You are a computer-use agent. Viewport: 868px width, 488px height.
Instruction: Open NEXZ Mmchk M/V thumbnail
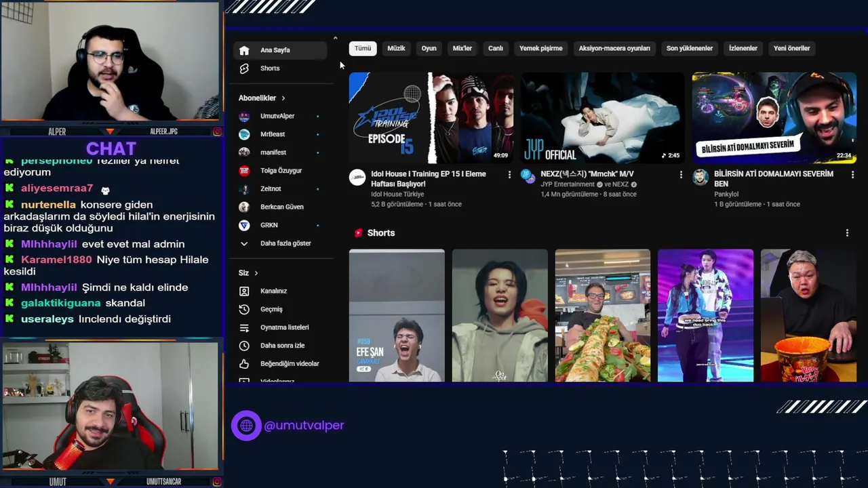pyautogui.click(x=603, y=118)
